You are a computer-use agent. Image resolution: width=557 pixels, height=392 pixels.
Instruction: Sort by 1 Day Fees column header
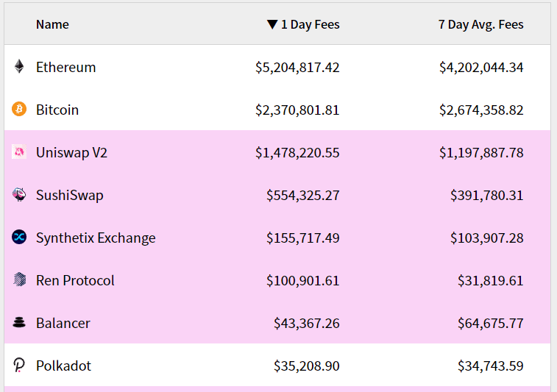tap(310, 24)
